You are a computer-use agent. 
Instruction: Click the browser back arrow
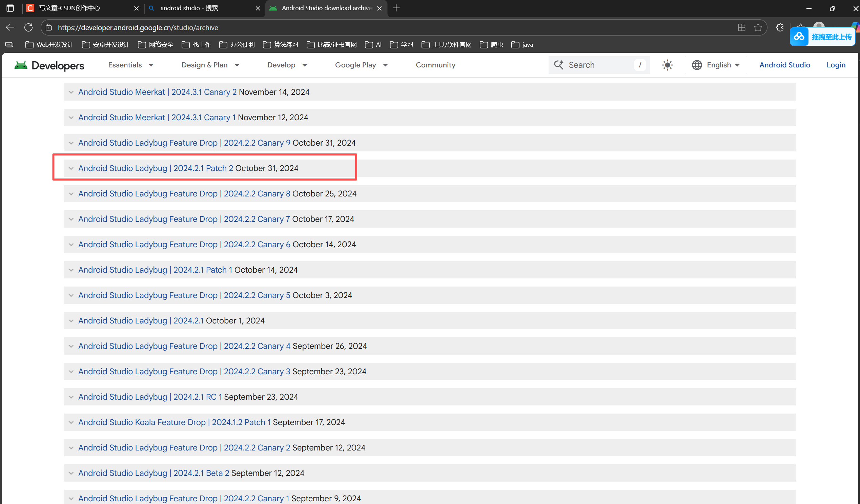(10, 27)
